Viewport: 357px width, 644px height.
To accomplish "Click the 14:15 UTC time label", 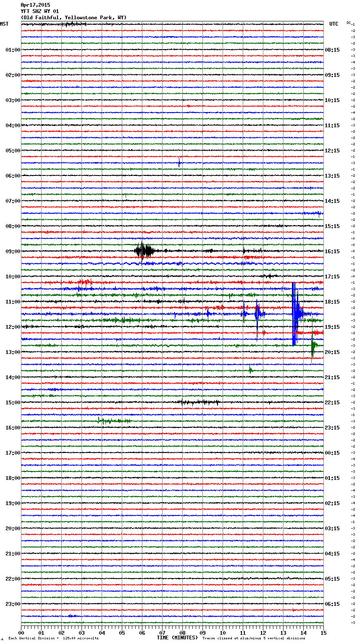I will (x=332, y=201).
